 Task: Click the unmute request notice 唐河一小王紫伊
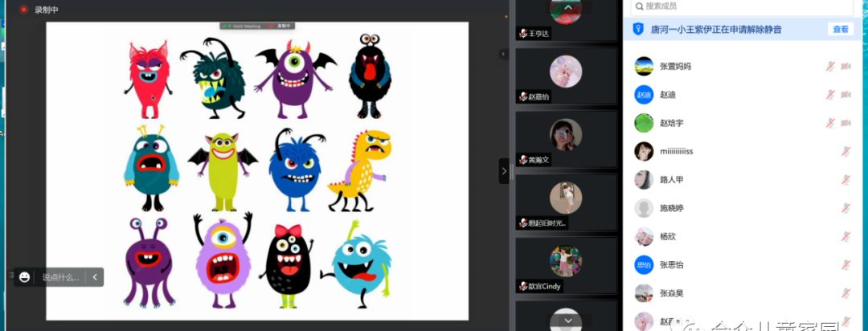tap(716, 30)
